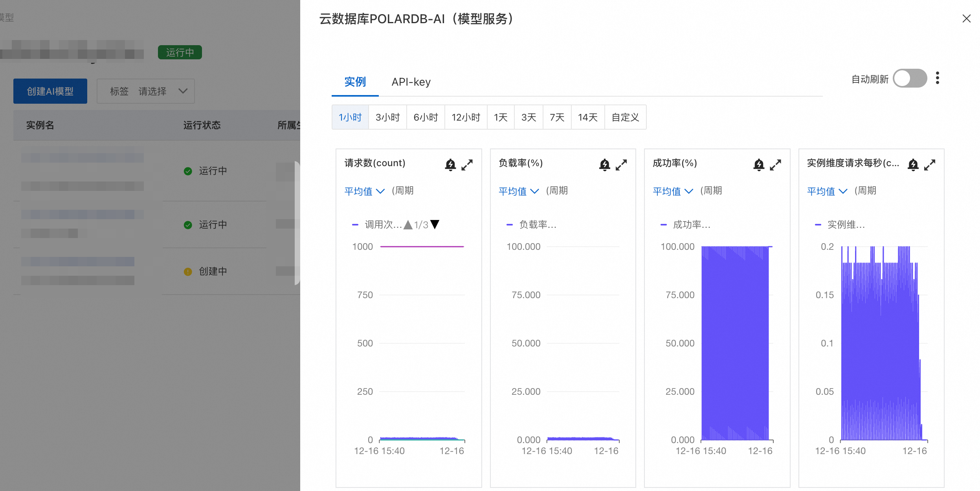Toggle the 自动刷新 auto refresh switch

(910, 79)
